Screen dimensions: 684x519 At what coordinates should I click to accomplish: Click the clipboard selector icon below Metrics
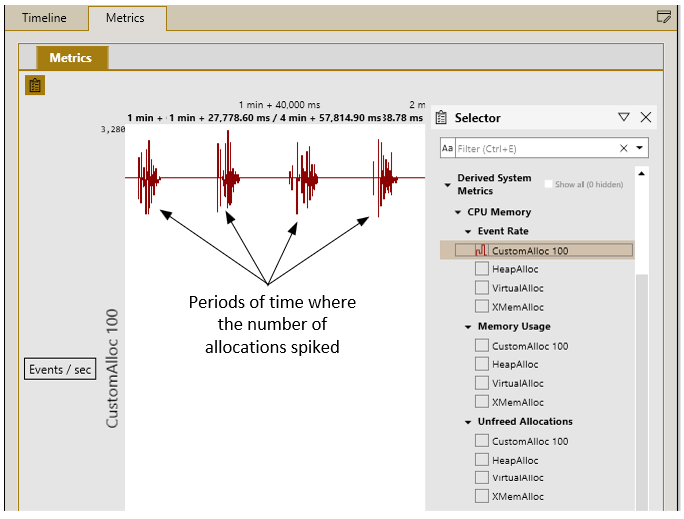pos(35,85)
